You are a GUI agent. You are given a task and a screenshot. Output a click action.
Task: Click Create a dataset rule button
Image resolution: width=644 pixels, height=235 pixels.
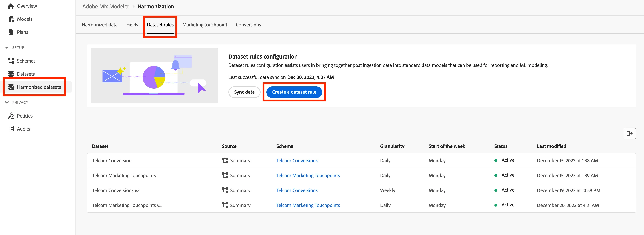pyautogui.click(x=294, y=92)
